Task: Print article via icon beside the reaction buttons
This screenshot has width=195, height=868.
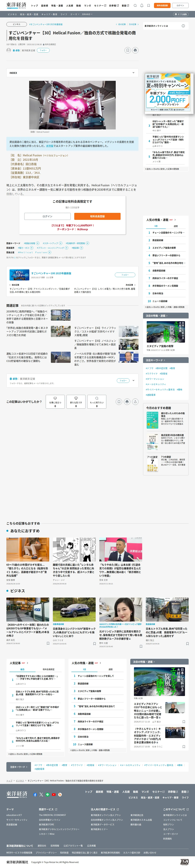Action: pos(127,402)
